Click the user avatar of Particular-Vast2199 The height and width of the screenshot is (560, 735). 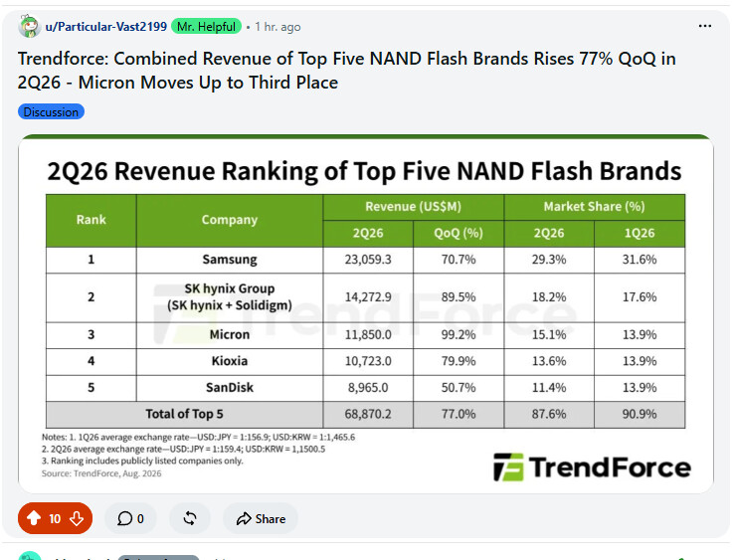point(29,26)
